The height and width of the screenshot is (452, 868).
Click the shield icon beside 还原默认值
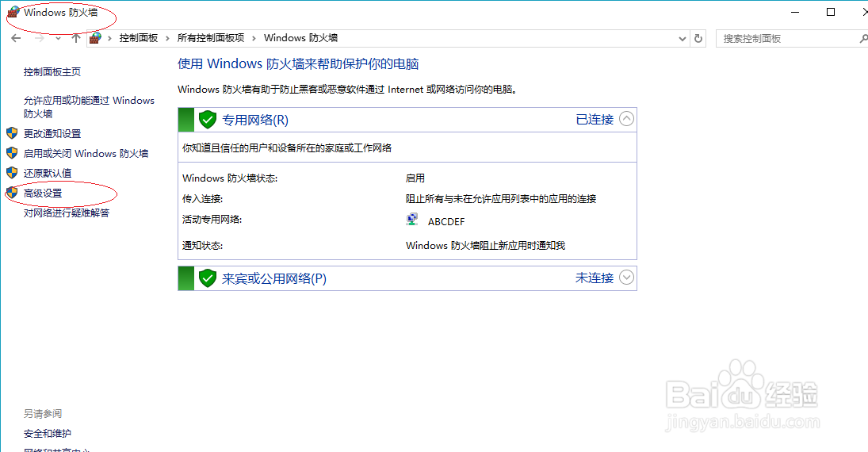point(12,173)
